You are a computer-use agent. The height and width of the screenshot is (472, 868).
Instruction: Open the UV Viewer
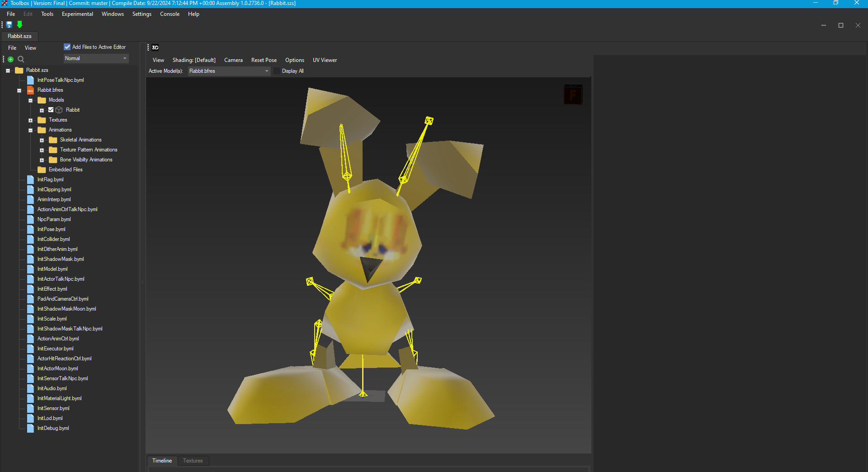[324, 60]
